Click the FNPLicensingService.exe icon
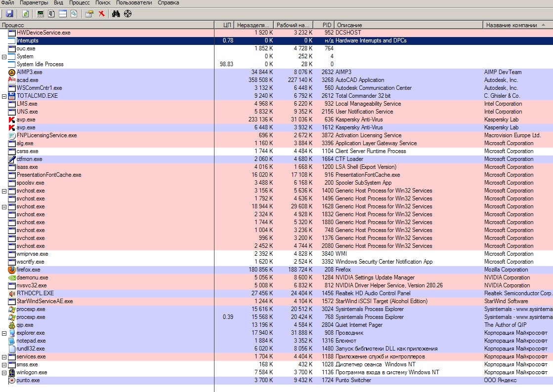This screenshot has height=392, width=553. (12, 136)
